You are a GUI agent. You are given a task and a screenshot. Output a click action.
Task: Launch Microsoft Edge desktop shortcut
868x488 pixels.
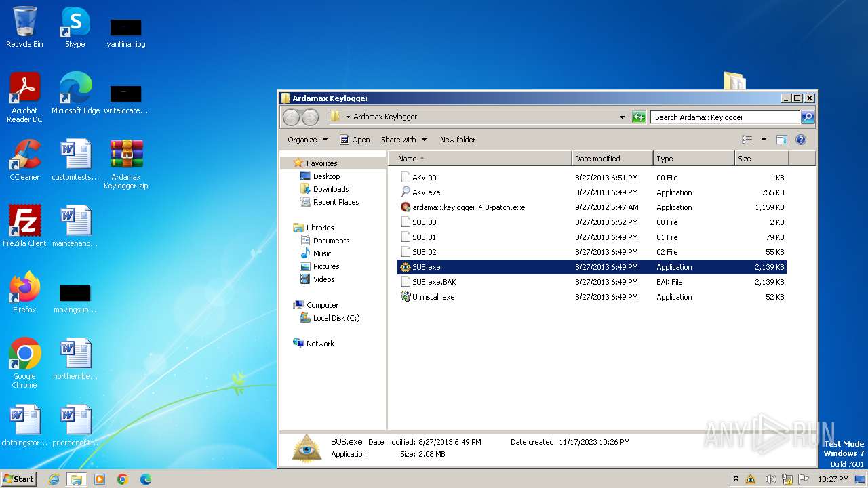[75, 94]
